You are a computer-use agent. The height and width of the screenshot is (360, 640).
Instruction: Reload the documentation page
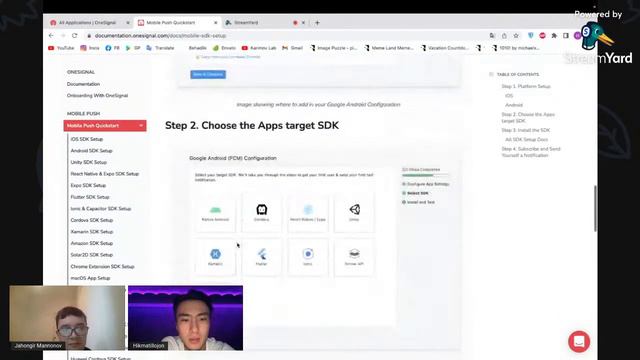pos(74,36)
